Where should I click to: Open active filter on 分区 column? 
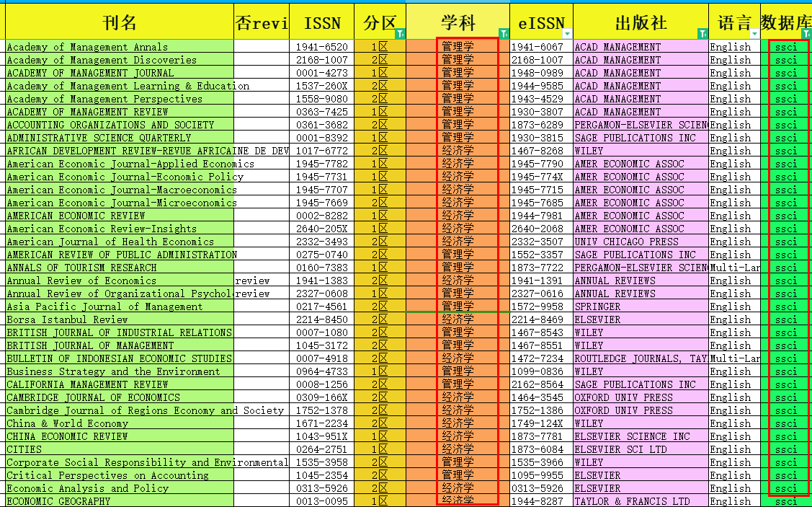click(x=400, y=34)
